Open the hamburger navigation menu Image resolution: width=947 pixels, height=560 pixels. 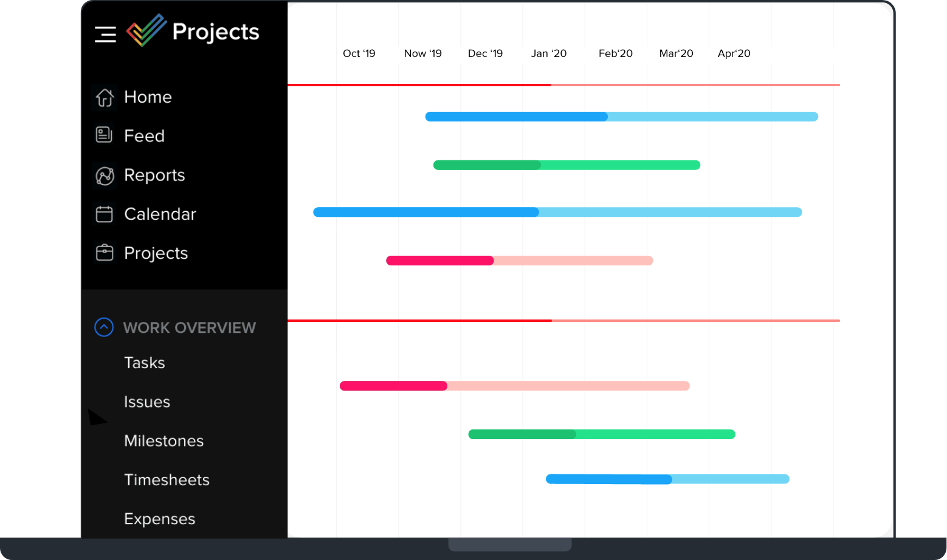pyautogui.click(x=105, y=35)
